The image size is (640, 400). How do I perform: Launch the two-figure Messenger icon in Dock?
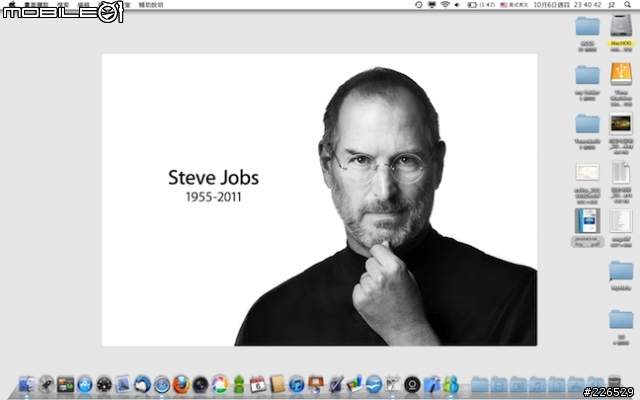coord(451,384)
